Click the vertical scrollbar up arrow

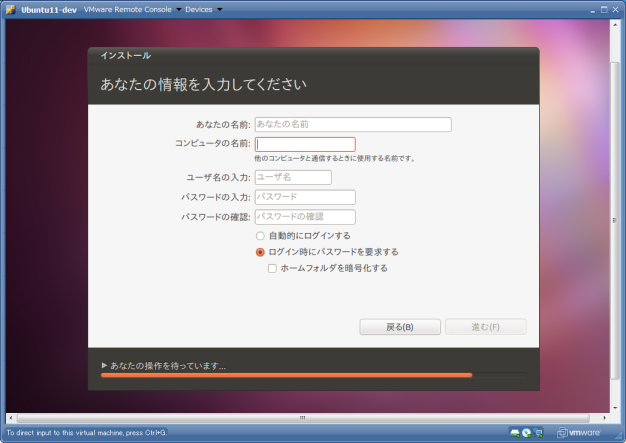pyautogui.click(x=615, y=24)
